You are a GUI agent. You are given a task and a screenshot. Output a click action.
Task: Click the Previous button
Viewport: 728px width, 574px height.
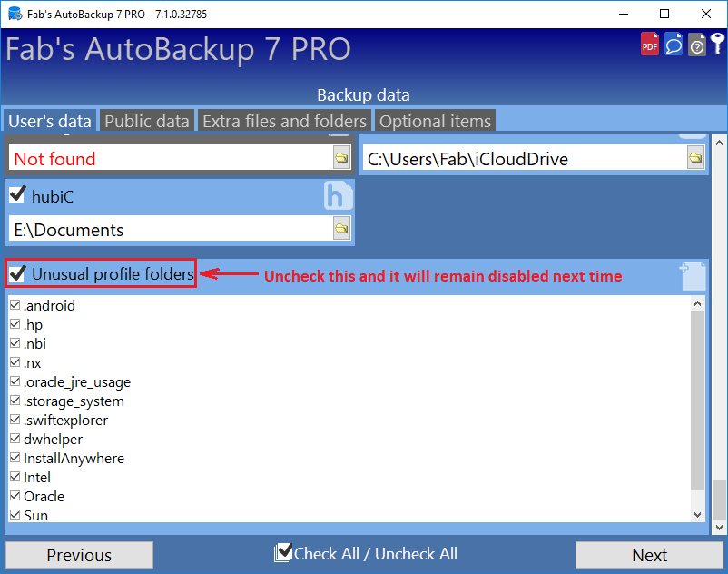pyautogui.click(x=79, y=555)
